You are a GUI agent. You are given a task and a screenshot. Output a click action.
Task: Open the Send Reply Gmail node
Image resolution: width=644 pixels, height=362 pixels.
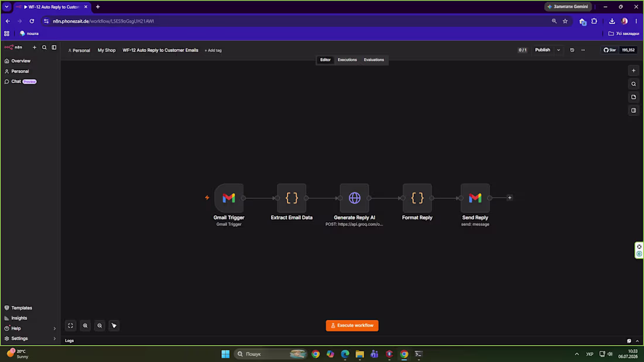click(475, 198)
